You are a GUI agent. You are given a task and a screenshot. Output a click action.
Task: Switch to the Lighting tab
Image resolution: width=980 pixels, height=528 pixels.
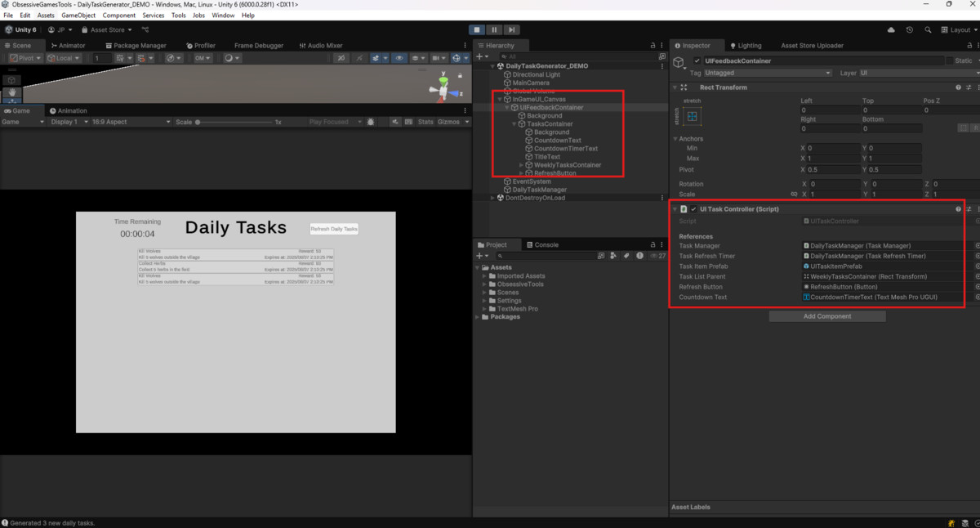[x=746, y=46]
